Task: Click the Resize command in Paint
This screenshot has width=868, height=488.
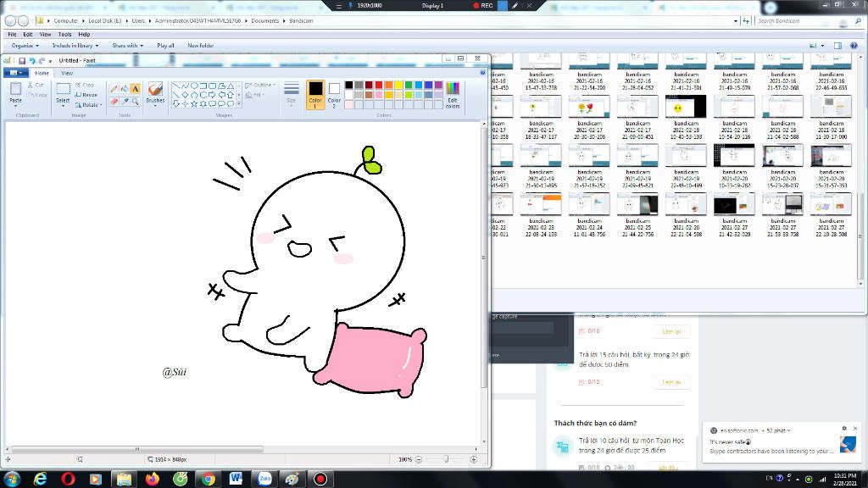Action: [x=86, y=95]
